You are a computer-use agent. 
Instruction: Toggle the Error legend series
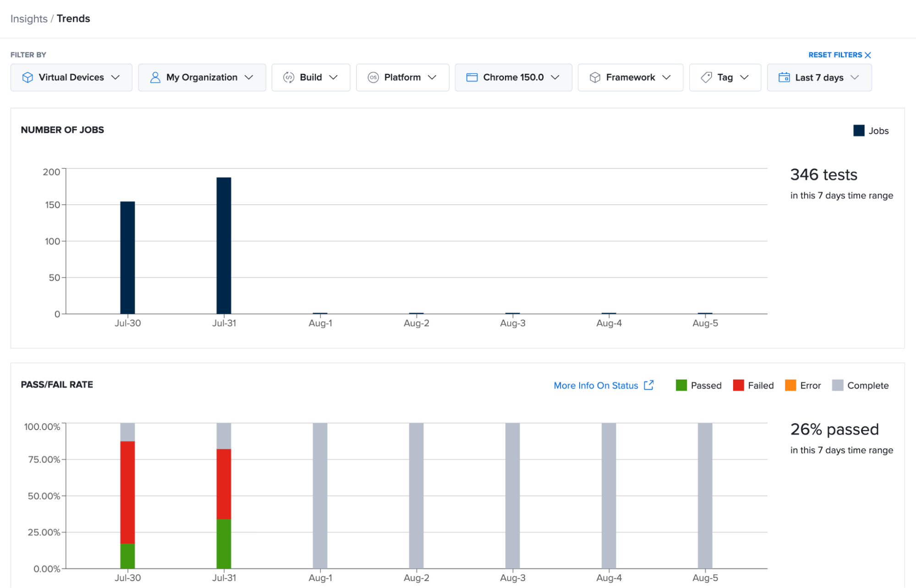point(803,385)
